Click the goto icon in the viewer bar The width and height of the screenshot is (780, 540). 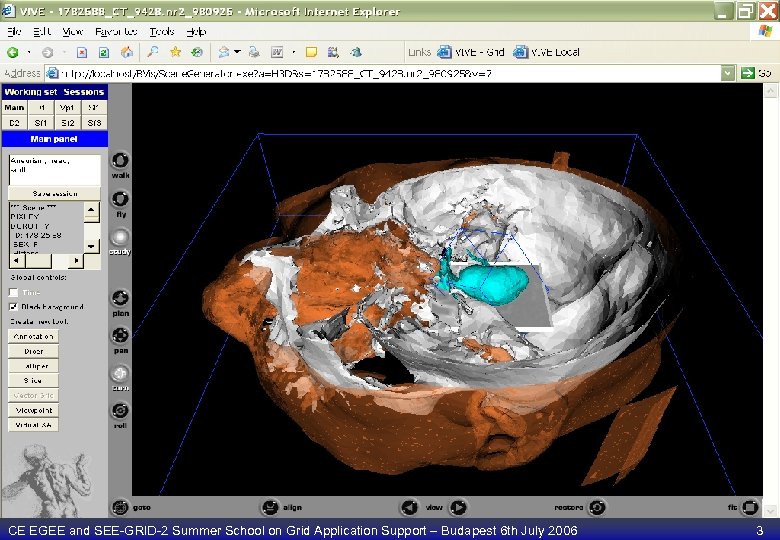click(x=120, y=507)
